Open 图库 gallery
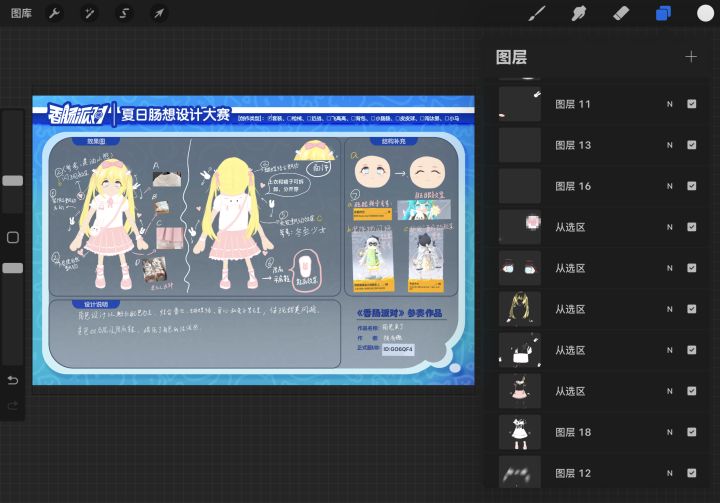Viewport: 720px width, 503px height. click(21, 13)
